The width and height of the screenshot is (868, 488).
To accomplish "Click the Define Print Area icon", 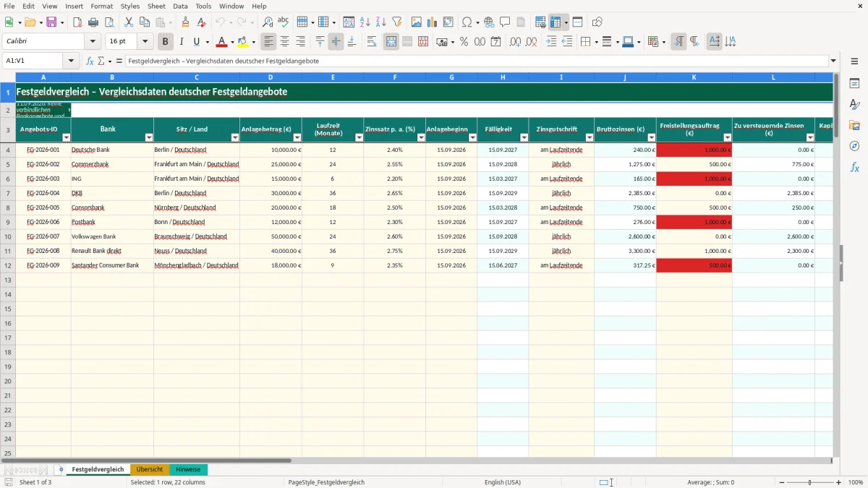I will click(540, 22).
